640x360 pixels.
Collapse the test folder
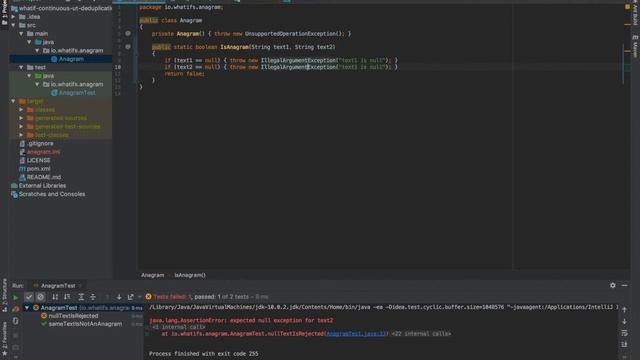21,67
